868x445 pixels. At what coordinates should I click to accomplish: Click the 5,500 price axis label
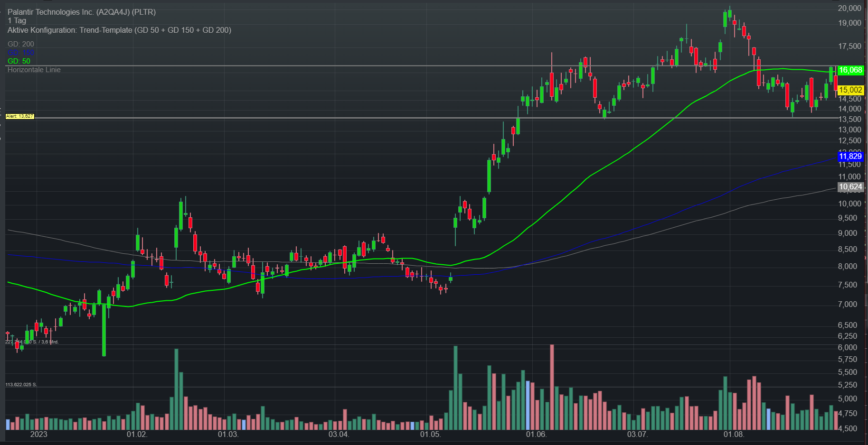[848, 372]
